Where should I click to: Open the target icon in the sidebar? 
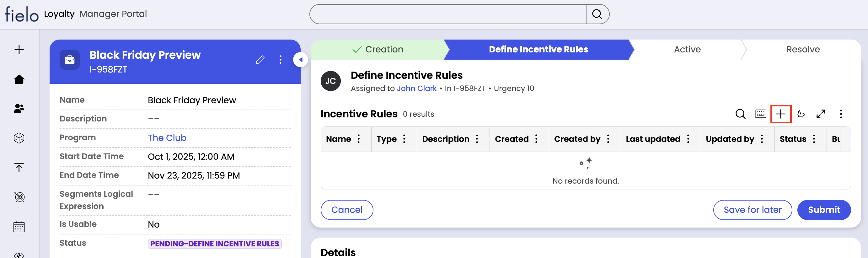(19, 197)
